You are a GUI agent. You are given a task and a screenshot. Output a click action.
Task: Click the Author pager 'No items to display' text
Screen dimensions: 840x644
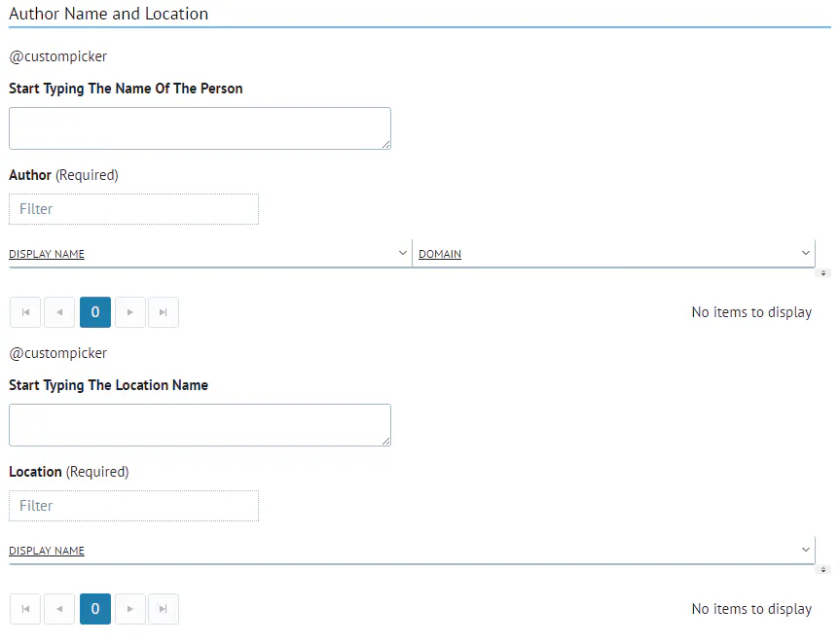(751, 312)
